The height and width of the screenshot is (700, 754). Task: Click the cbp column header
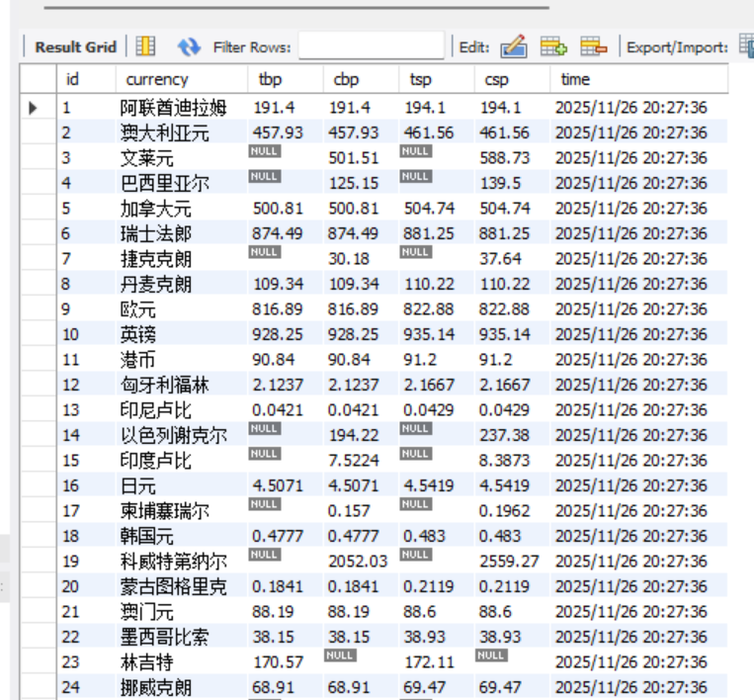click(x=361, y=79)
